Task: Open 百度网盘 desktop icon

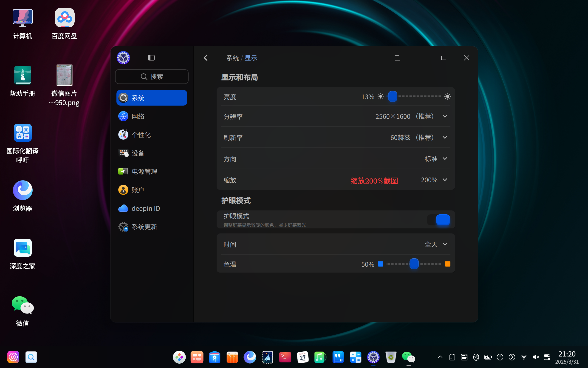Action: (x=64, y=24)
